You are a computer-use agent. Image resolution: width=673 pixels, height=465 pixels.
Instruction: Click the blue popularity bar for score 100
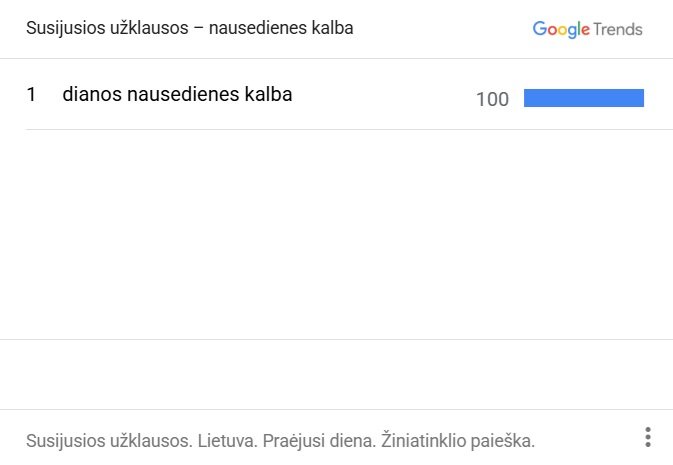click(x=584, y=98)
